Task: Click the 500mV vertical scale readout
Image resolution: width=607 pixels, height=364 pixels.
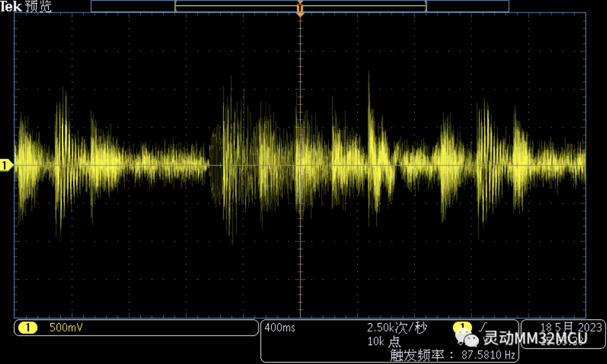Action: [x=66, y=328]
